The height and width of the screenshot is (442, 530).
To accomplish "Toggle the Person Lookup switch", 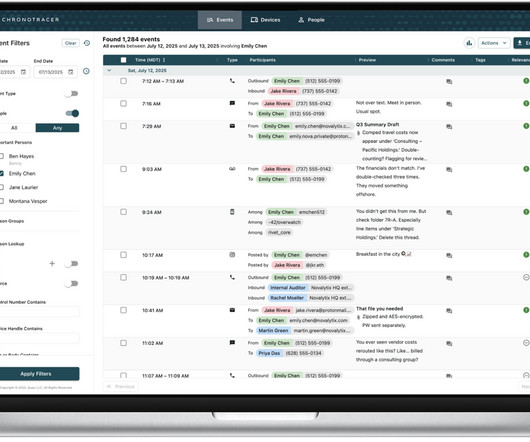I will 72,264.
